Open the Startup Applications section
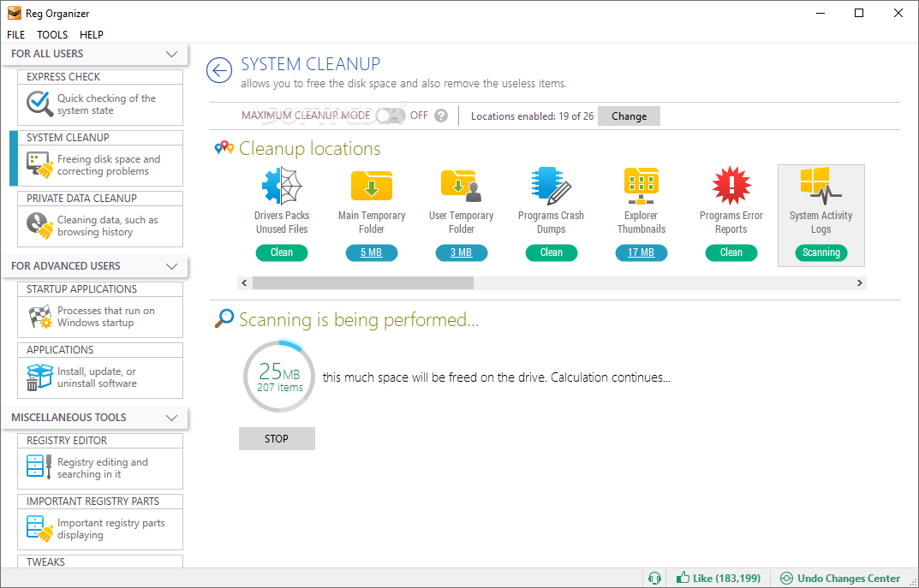This screenshot has height=588, width=919. (100, 310)
